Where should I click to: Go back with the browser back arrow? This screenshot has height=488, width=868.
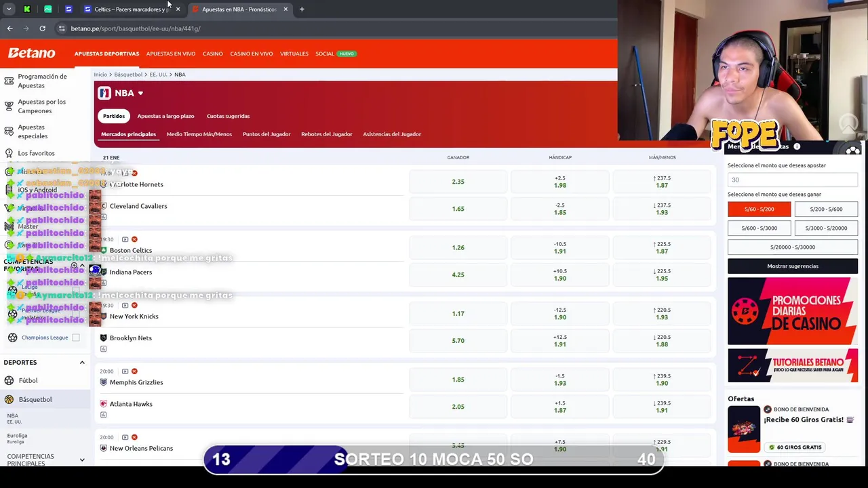9,28
